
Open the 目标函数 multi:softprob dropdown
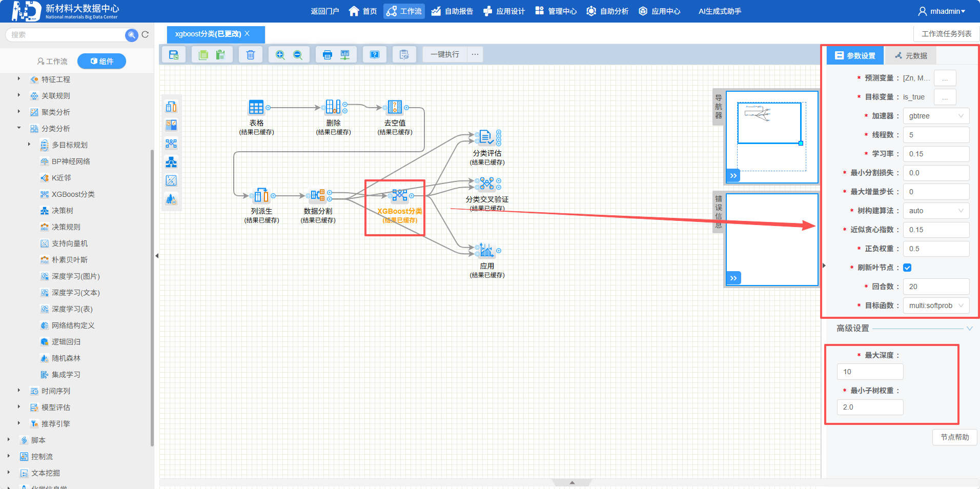[935, 305]
